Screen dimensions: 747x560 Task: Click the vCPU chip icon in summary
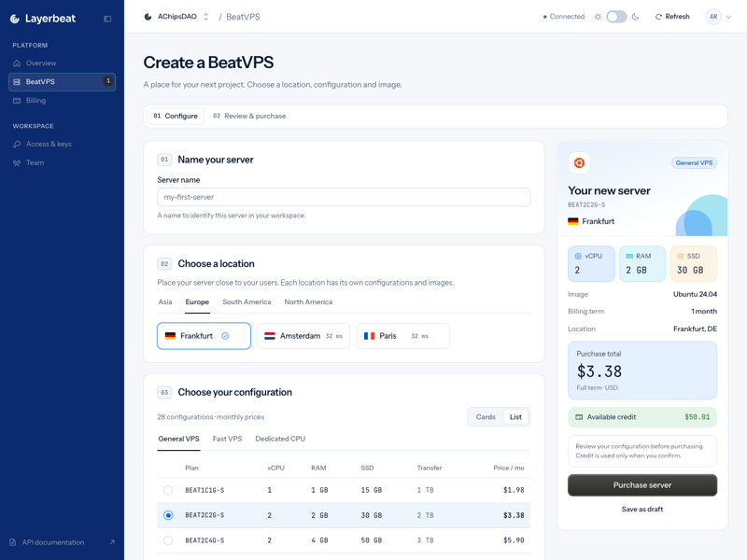[x=578, y=256]
